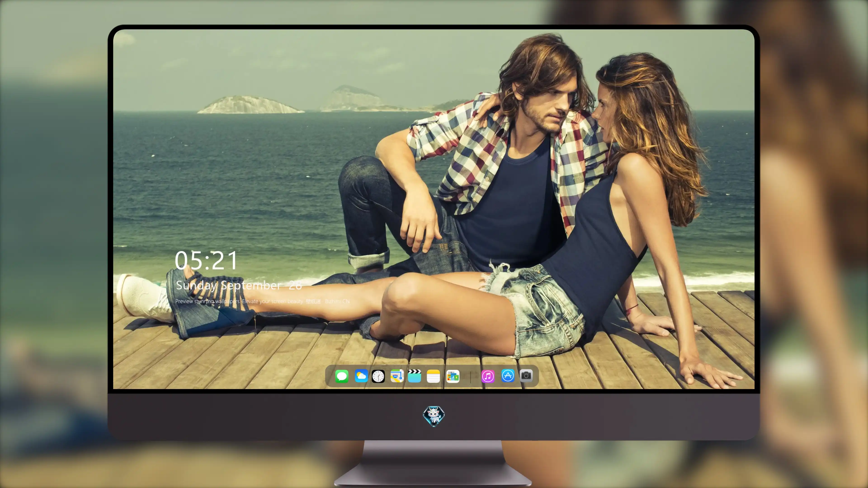Click the dragon mascot logo on monitor chin
The image size is (868, 488).
click(x=434, y=416)
